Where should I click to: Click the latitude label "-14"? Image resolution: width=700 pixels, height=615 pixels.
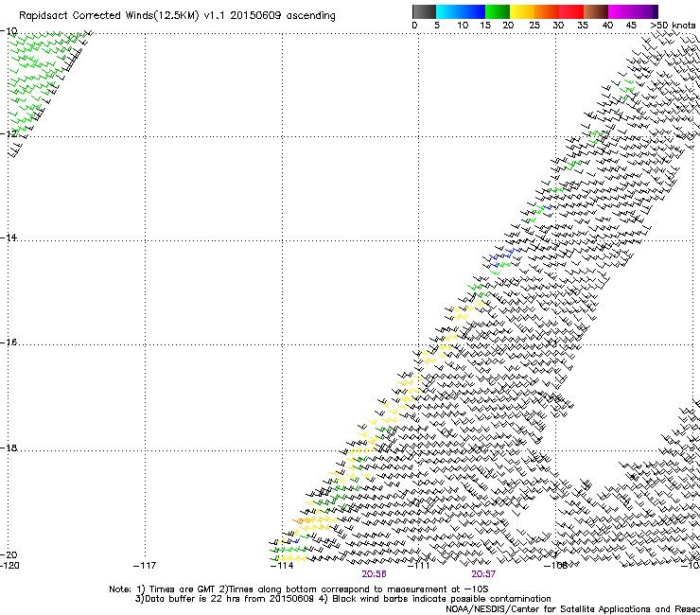tap(9, 237)
